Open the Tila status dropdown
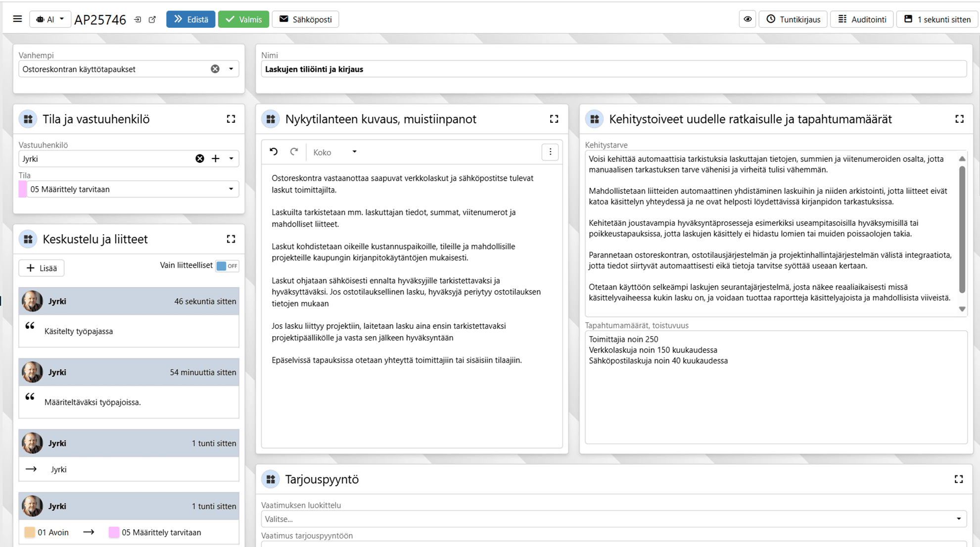 coord(231,189)
